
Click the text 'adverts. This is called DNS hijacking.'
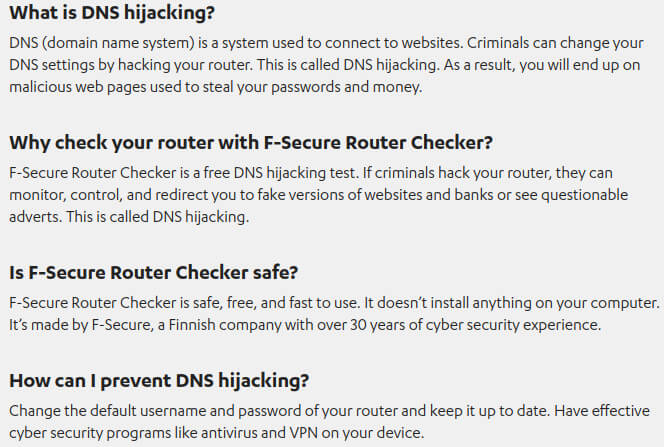[x=129, y=217]
